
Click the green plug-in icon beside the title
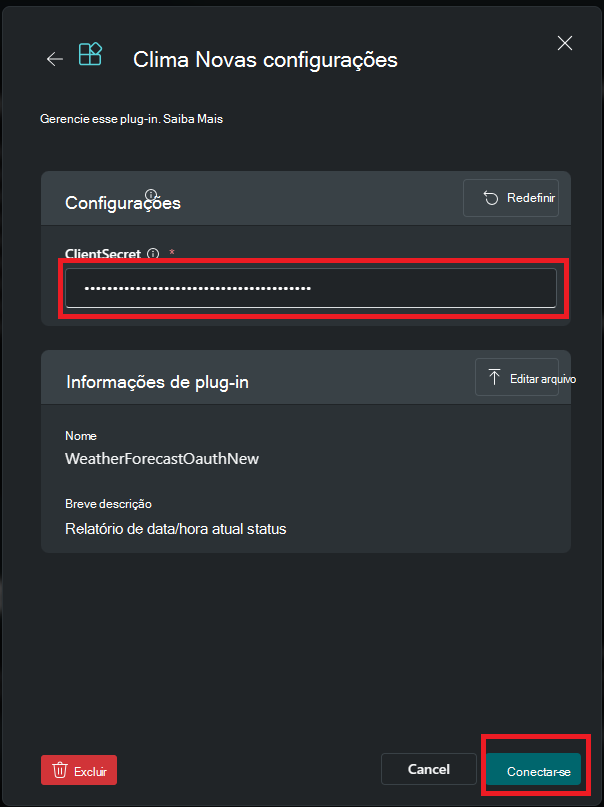tap(90, 57)
